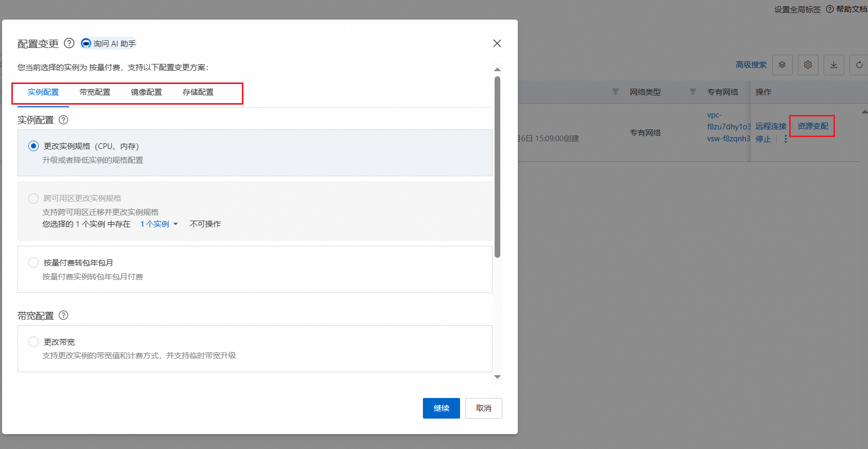Click the 资源变配 link
This screenshot has height=449, width=868.
coord(813,126)
